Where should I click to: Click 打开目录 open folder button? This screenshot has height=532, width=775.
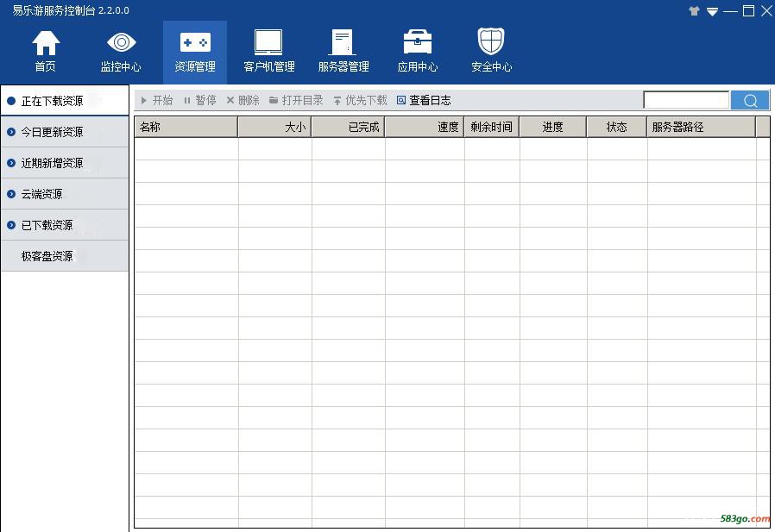point(296,100)
